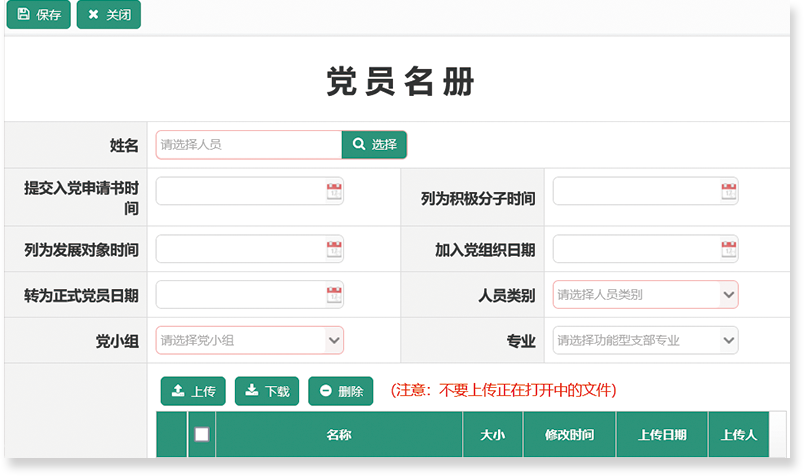Click the close (关闭) button
Screen dimensions: 804x476
tap(108, 15)
